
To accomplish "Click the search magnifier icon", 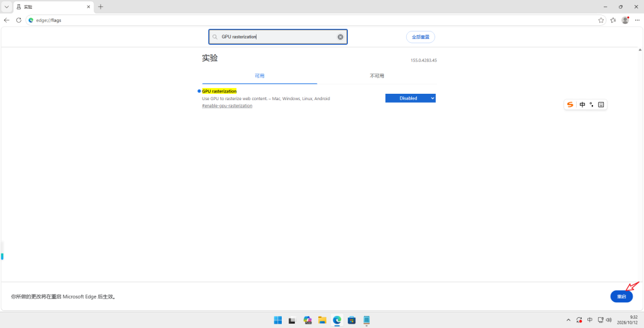I will (215, 37).
